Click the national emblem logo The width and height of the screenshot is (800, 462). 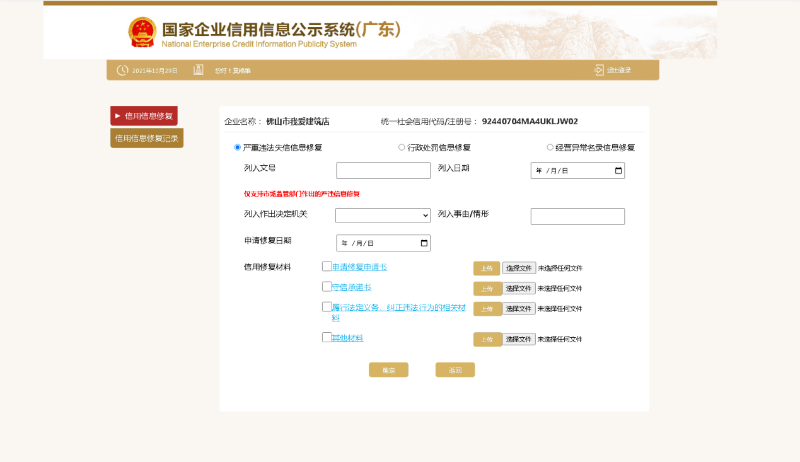click(x=143, y=32)
